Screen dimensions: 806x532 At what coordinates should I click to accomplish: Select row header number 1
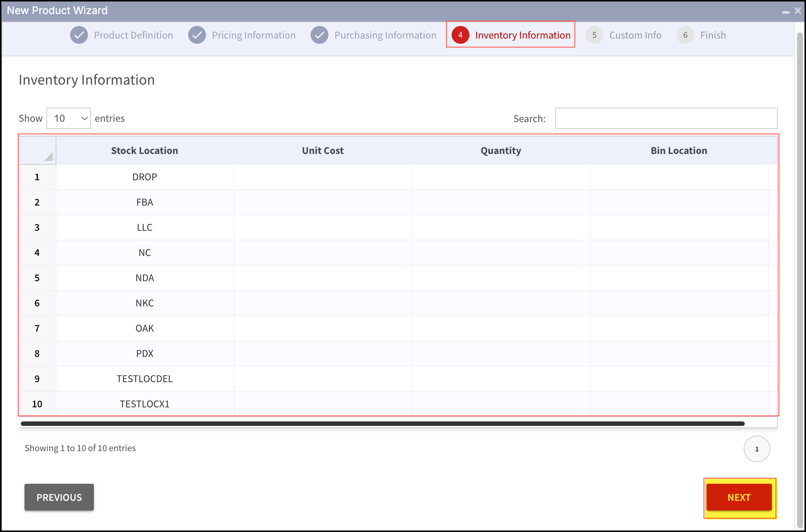(37, 177)
